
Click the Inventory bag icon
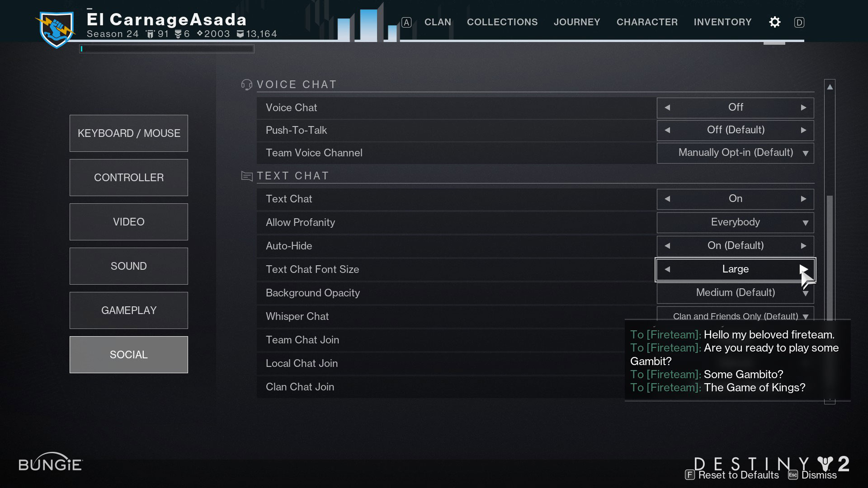(x=723, y=22)
